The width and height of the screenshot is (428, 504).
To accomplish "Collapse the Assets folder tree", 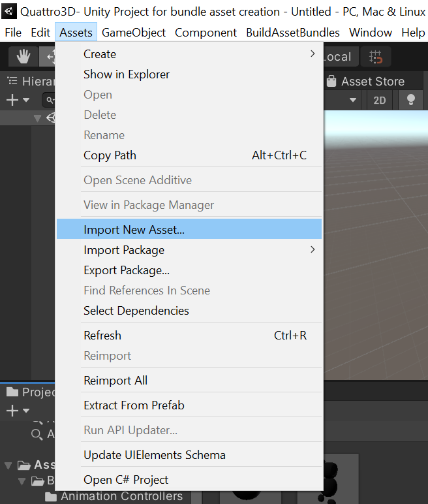I will coord(8,465).
